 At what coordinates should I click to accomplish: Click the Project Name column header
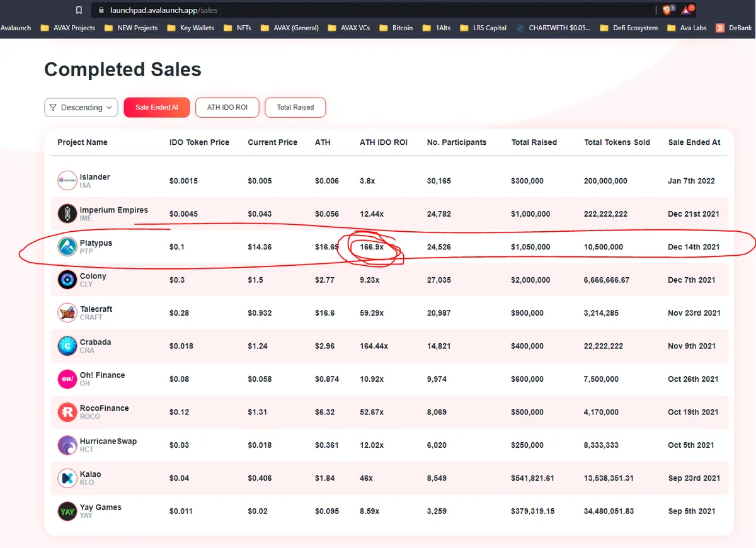click(x=83, y=142)
